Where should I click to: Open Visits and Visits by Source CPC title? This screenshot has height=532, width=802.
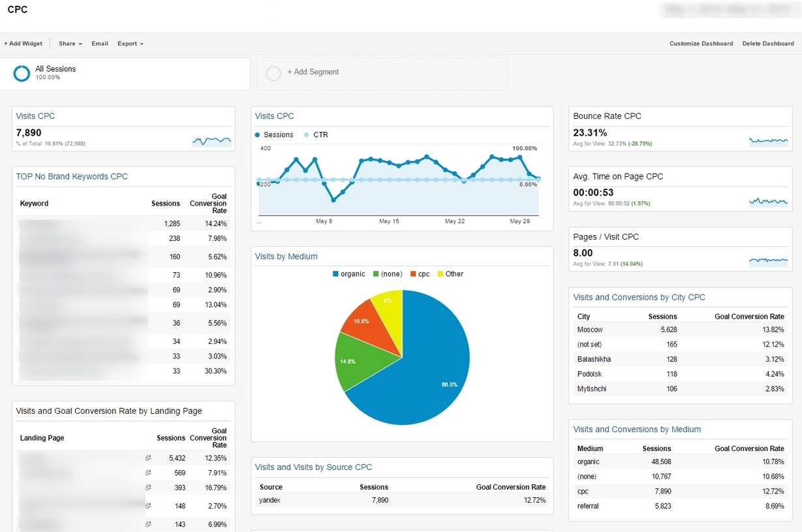[x=314, y=467]
